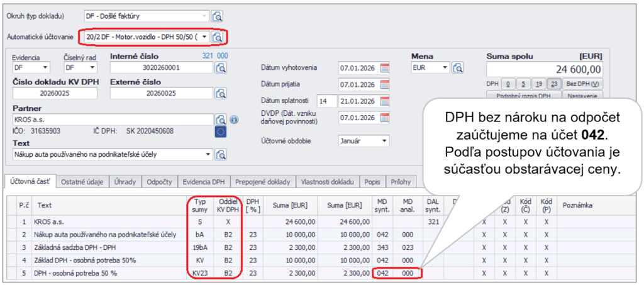Viewport: 644px width, 285px height.
Task: Open calendar picker for Dátum splatnosti
Action: pyautogui.click(x=385, y=101)
